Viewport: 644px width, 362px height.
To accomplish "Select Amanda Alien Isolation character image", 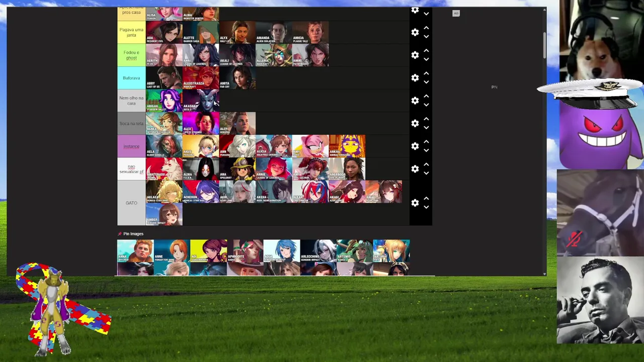I will coord(274,32).
